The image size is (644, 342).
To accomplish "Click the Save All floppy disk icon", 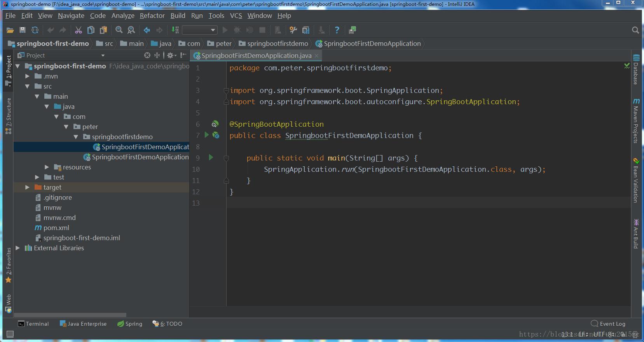I will point(23,30).
